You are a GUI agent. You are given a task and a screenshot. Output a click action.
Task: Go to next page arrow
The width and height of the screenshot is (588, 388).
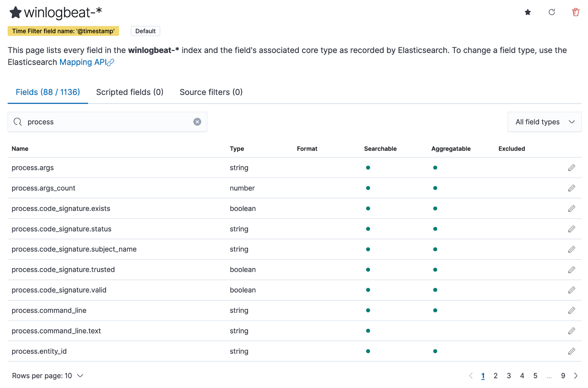pyautogui.click(x=576, y=376)
